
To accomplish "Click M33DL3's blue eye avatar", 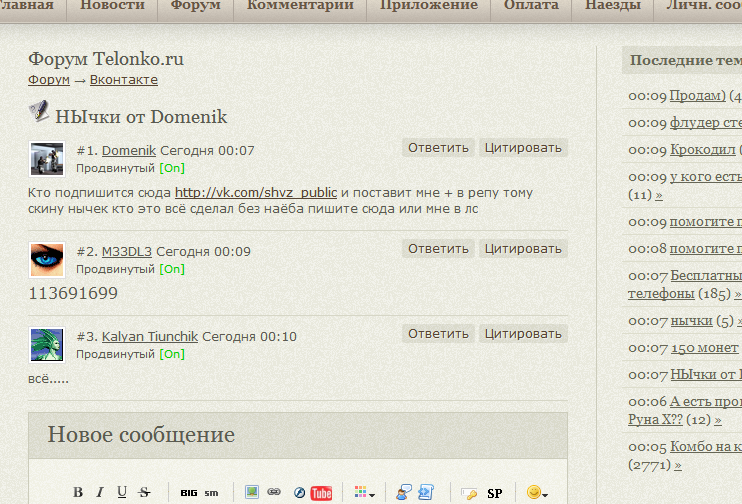I will [47, 260].
